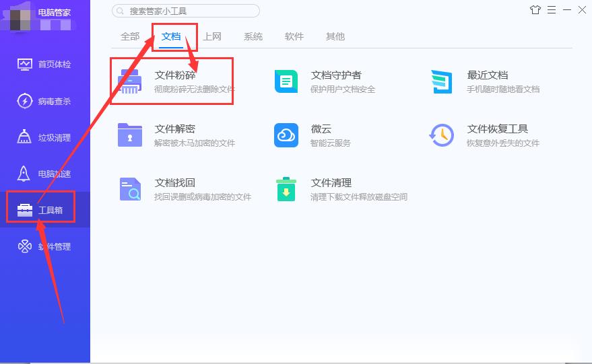Image resolution: width=592 pixels, height=364 pixels.
Task: Open the main menu hamburger icon
Action: [552, 10]
